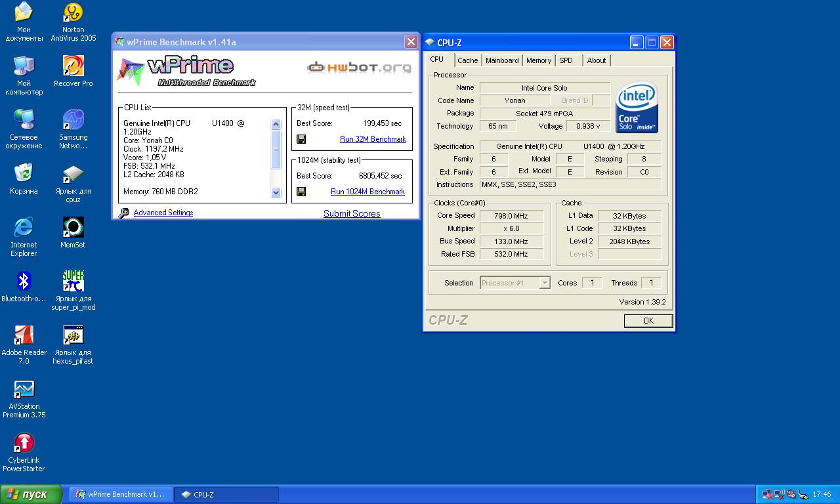Expand the Processor #1 selection dropdown
The height and width of the screenshot is (504, 840).
point(544,283)
